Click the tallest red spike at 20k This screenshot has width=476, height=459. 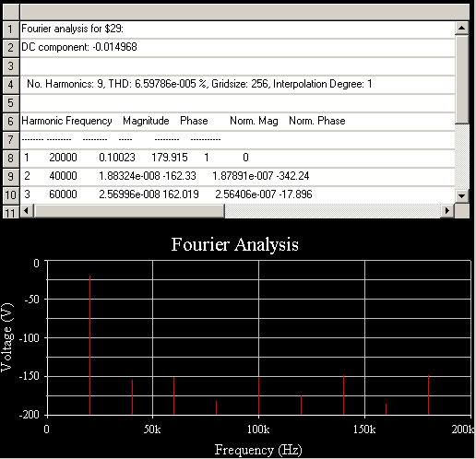(89, 346)
